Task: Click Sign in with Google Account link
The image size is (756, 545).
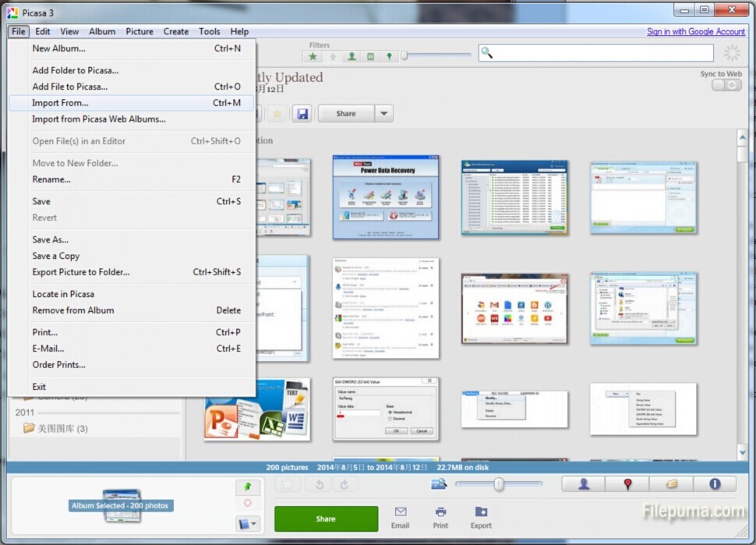Action: pos(695,31)
